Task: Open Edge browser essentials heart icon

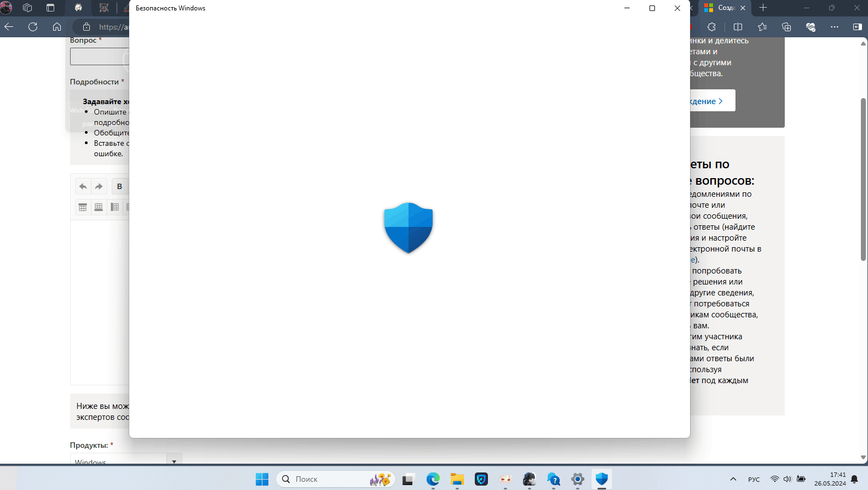Action: tap(810, 27)
